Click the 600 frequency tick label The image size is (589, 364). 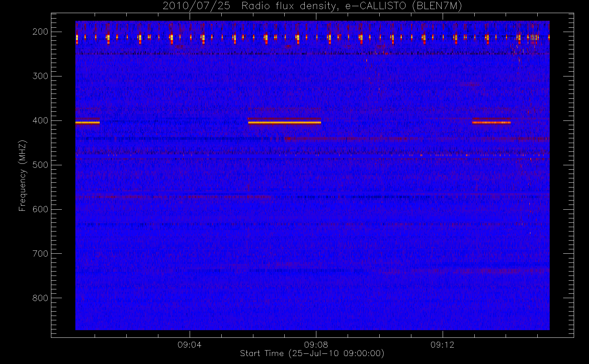pos(40,209)
